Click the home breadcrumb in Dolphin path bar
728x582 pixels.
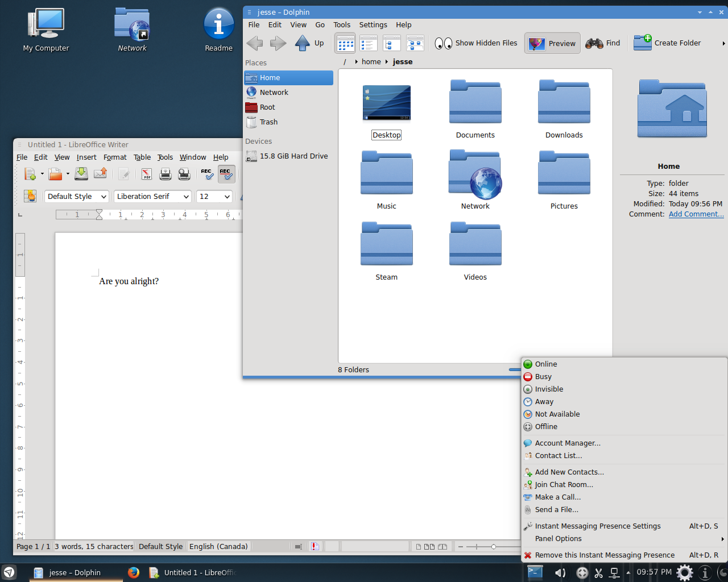[x=371, y=62]
